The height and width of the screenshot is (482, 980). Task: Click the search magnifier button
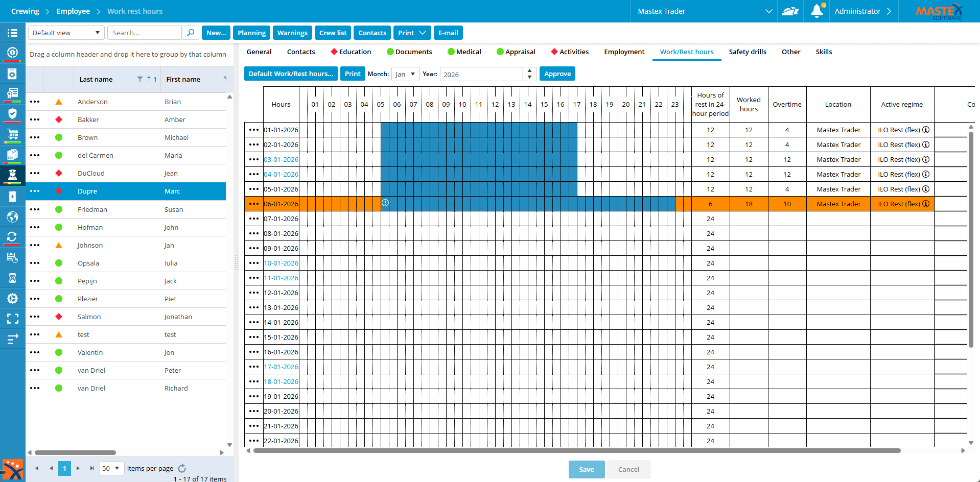pos(191,33)
